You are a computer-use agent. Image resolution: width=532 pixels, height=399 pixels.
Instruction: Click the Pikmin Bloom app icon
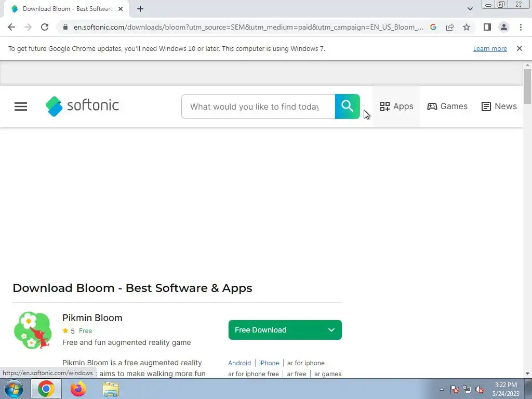point(33,330)
